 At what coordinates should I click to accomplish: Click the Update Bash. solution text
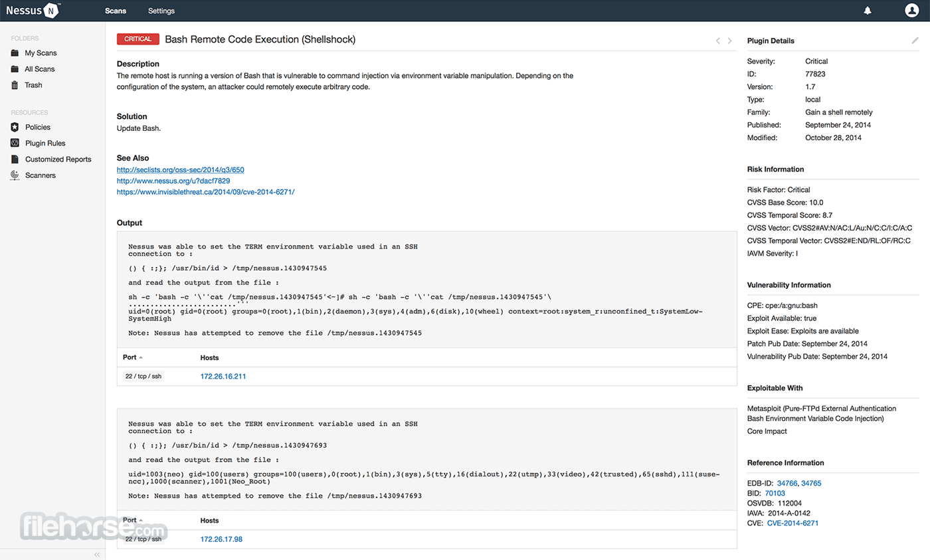click(x=139, y=128)
